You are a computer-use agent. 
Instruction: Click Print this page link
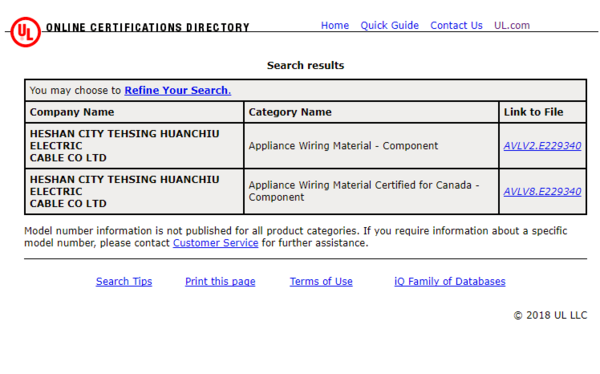tap(220, 281)
